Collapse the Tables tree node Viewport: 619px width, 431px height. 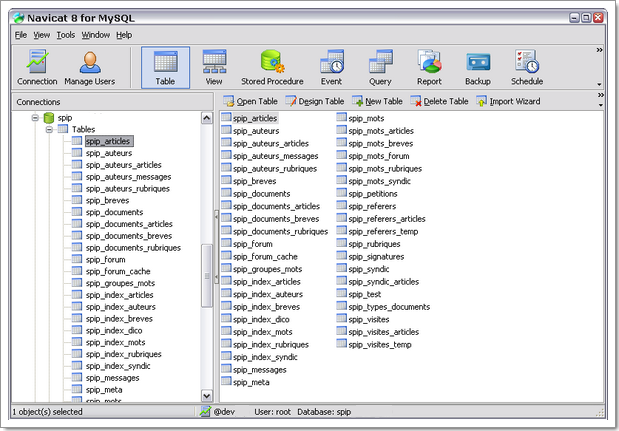click(x=49, y=129)
